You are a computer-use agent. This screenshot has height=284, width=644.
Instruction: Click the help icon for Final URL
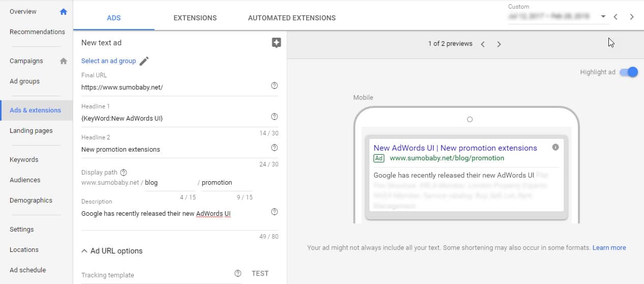tap(274, 86)
